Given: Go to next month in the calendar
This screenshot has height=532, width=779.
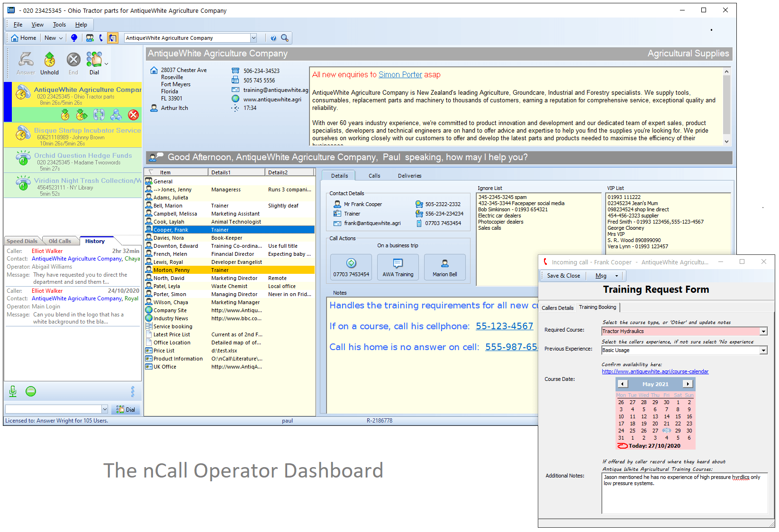Looking at the screenshot, I should [688, 384].
